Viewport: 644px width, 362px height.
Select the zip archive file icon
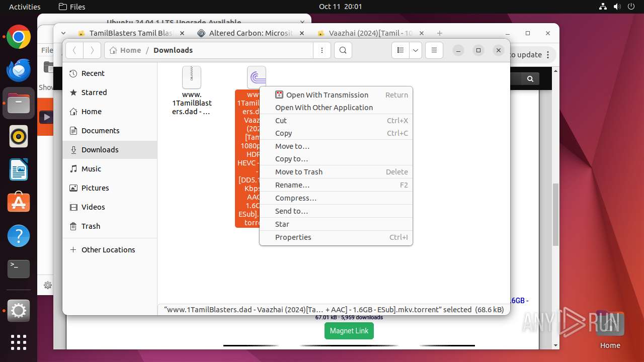pos(192,77)
